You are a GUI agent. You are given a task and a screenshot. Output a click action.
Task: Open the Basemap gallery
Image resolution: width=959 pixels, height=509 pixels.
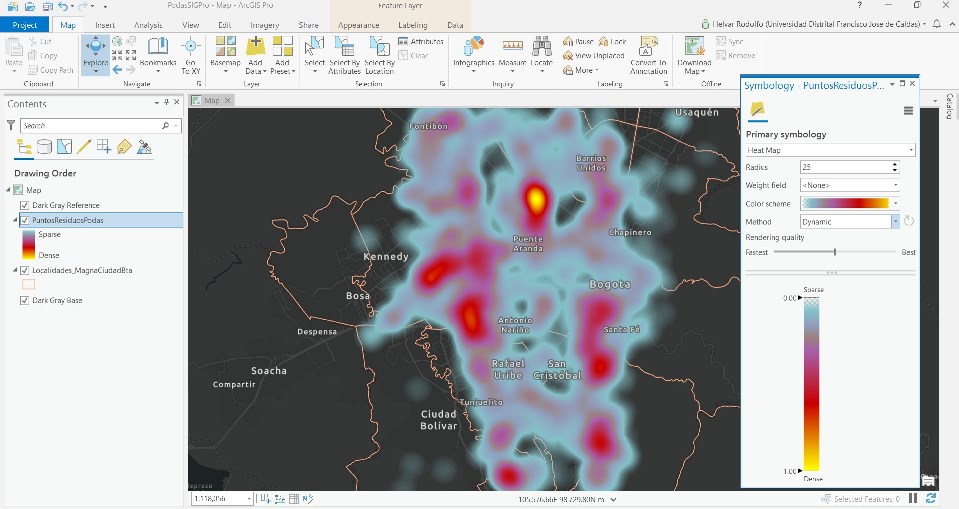click(225, 52)
